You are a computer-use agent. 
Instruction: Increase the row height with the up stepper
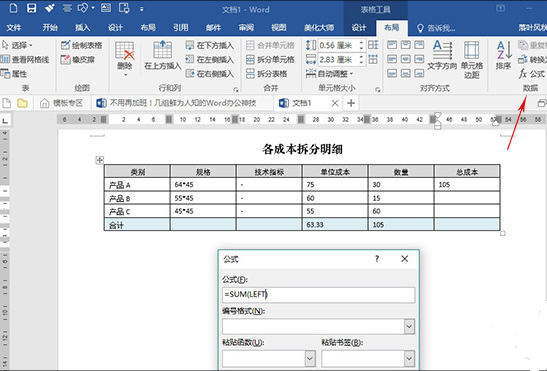tap(361, 42)
